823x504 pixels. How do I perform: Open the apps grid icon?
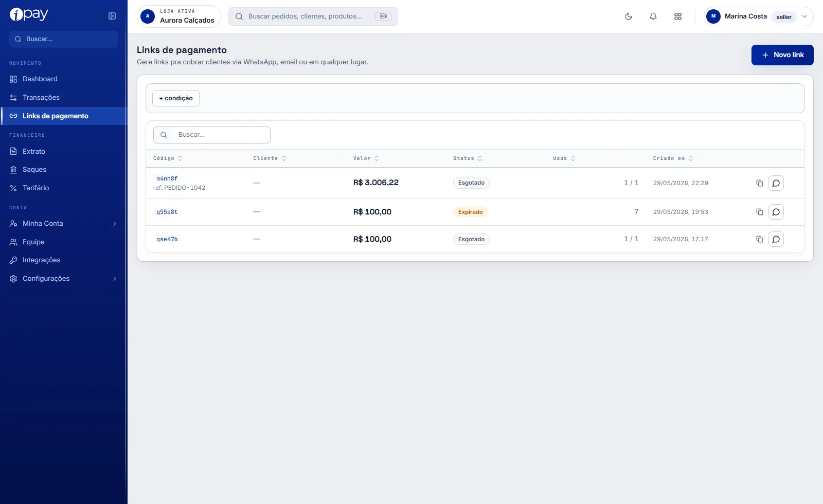click(678, 16)
